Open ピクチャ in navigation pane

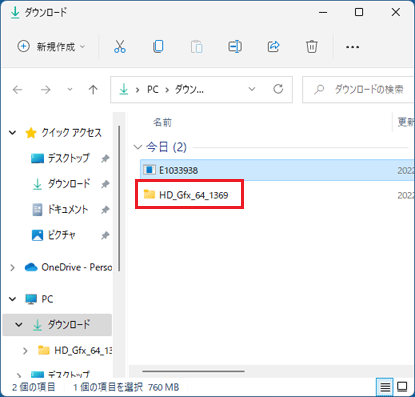pyautogui.click(x=62, y=235)
